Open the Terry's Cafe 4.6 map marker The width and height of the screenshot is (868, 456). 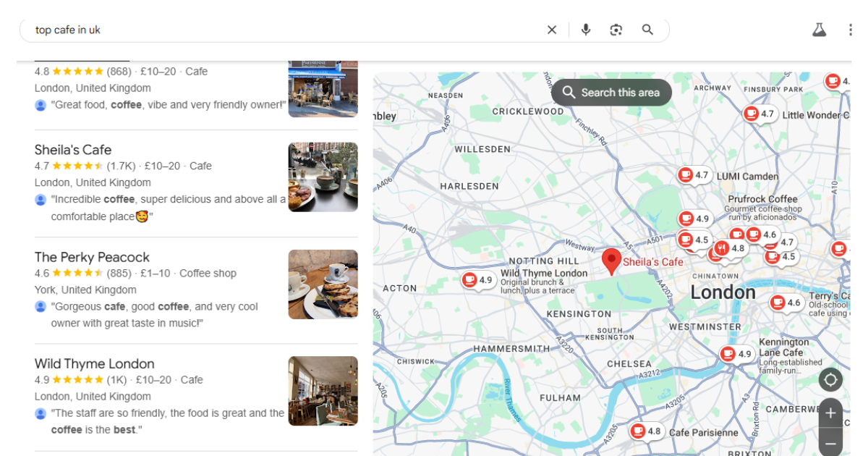[x=786, y=303]
